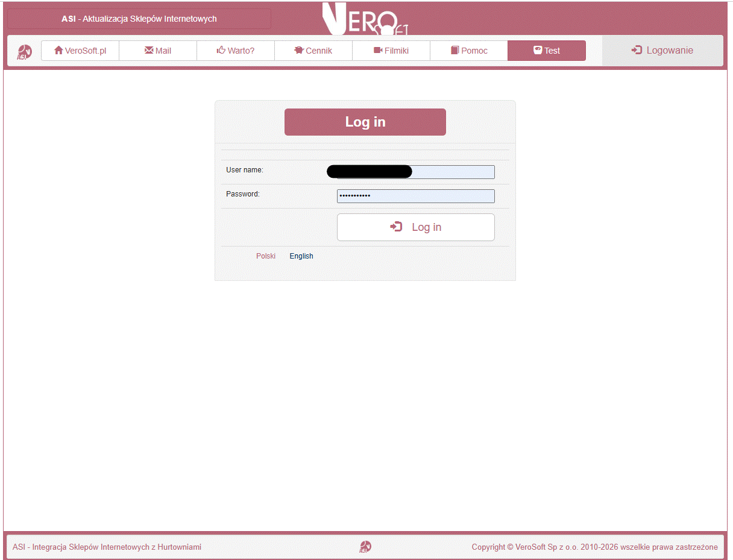733x560 pixels.
Task: Open the Pomoc section
Action: (x=469, y=51)
